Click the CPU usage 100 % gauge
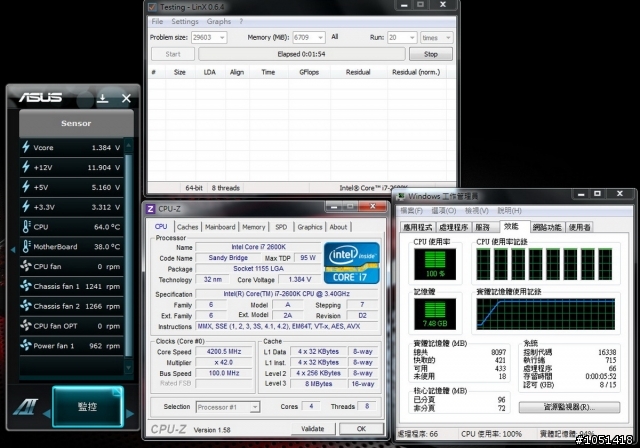Image resolution: width=640 pixels, height=448 pixels. point(435,264)
